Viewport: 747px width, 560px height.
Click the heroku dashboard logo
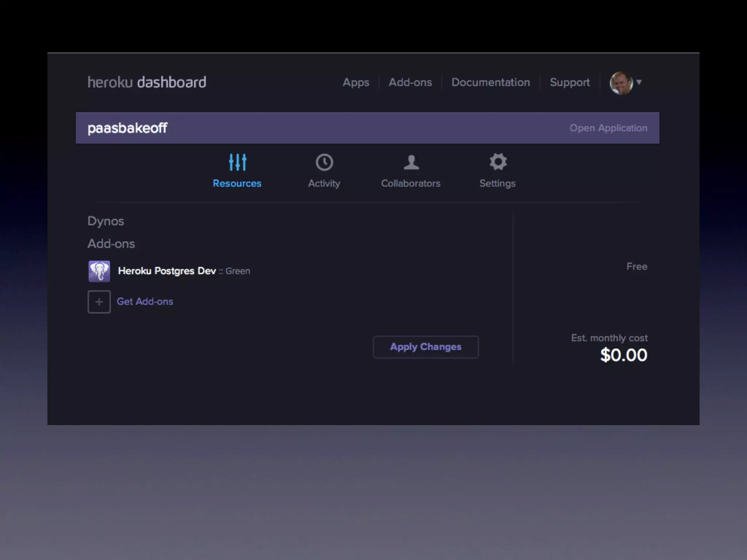(x=147, y=82)
